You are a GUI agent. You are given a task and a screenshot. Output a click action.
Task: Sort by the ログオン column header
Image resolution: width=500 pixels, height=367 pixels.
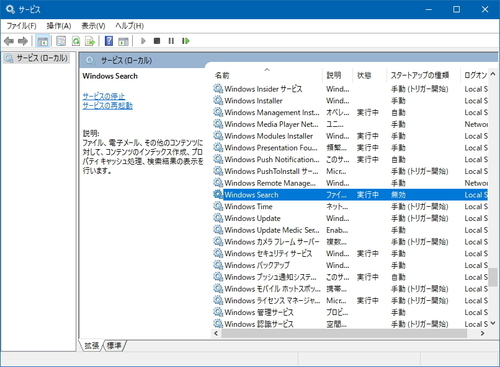[475, 75]
